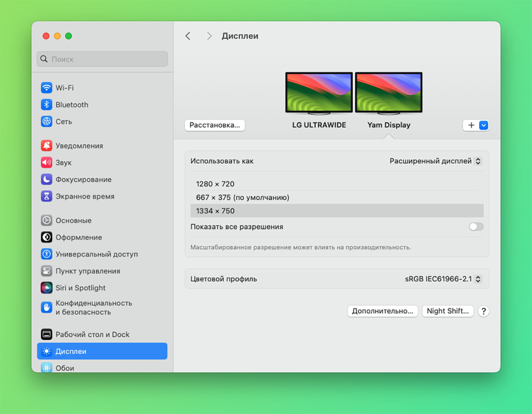This screenshot has width=532, height=414.
Task: Select the Сеть globe icon
Action: pos(47,121)
